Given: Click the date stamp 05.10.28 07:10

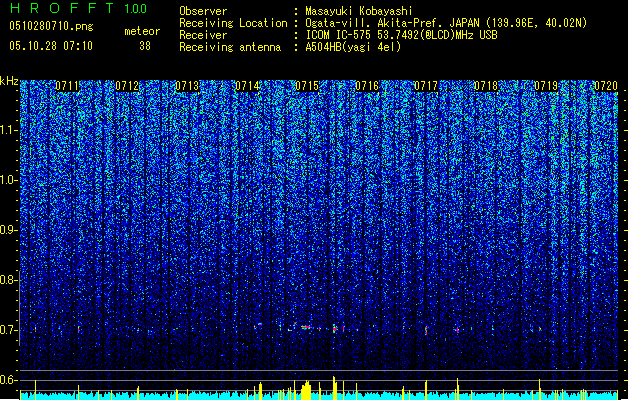Looking at the screenshot, I should pyautogui.click(x=51, y=46).
